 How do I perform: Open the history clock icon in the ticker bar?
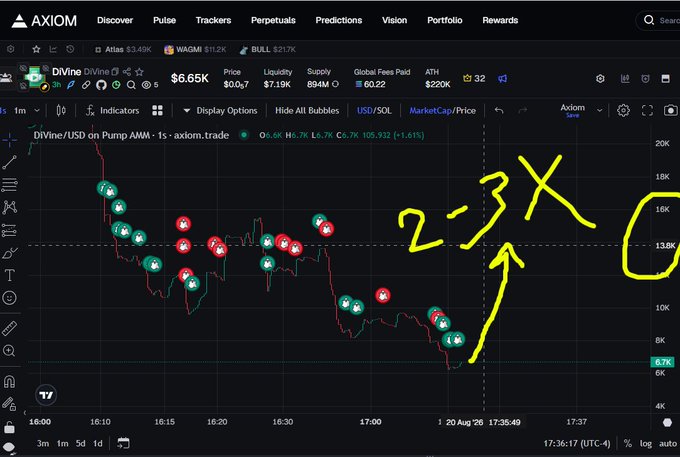(70, 49)
